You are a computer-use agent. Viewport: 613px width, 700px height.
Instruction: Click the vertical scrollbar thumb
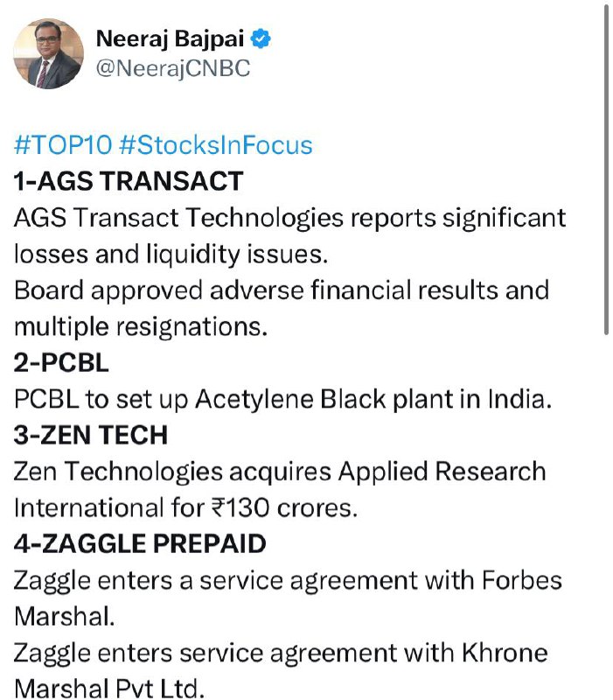pos(606,170)
